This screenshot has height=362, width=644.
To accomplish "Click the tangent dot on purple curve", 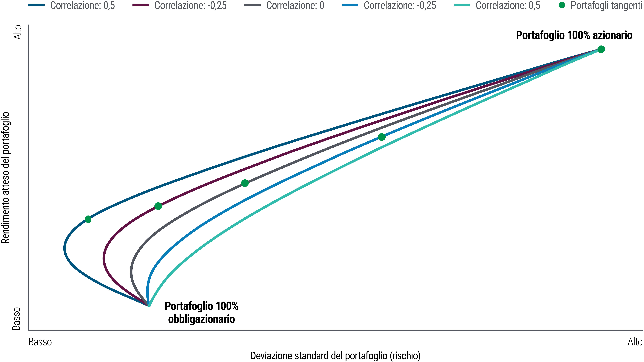I will [158, 206].
